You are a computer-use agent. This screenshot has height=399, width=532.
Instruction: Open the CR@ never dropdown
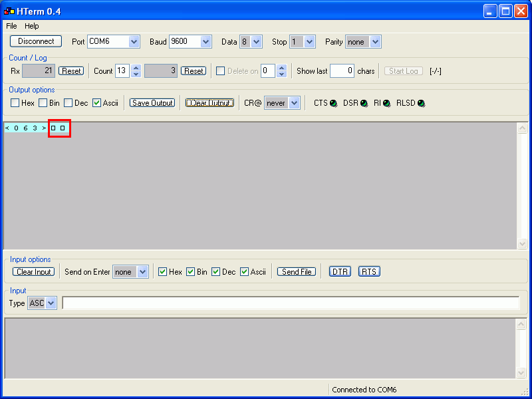(x=294, y=103)
